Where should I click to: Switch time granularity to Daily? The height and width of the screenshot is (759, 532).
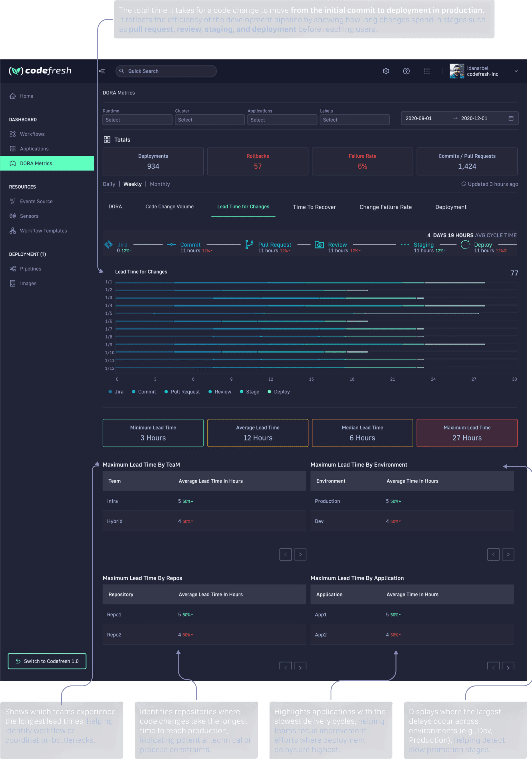point(109,184)
